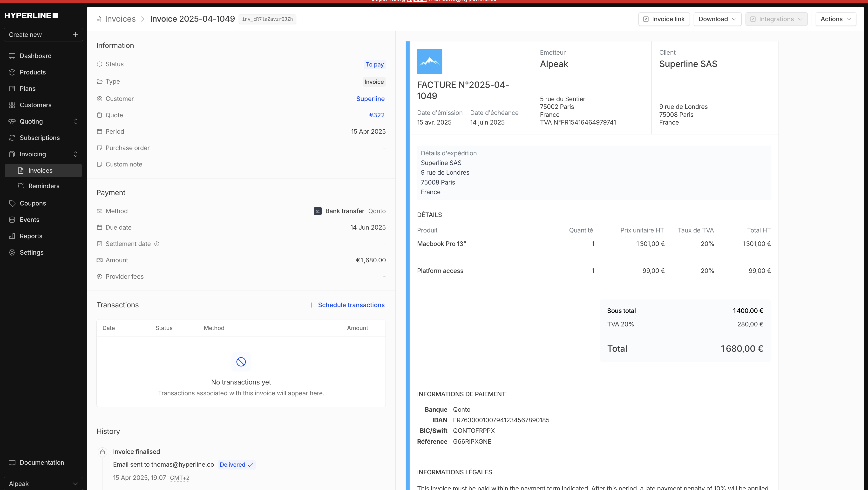Viewport: 868px width, 490px height.
Task: Click the IBAN value on the invoice
Action: coord(501,420)
